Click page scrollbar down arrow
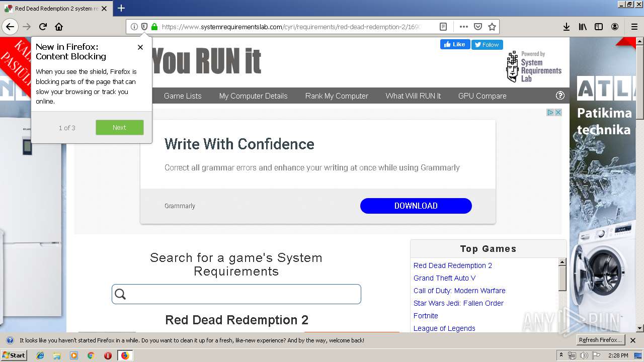The image size is (644, 362). (x=639, y=328)
